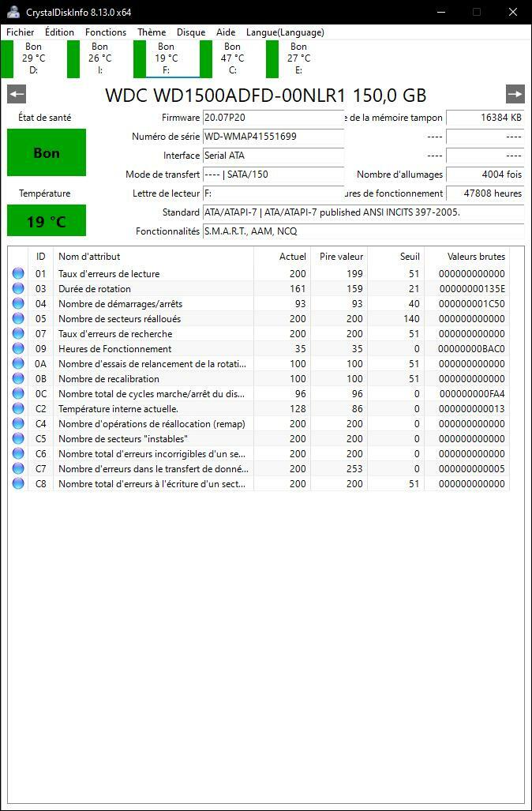Screen dimensions: 532x811
Task: Open the Fichier menu
Action: tap(21, 32)
